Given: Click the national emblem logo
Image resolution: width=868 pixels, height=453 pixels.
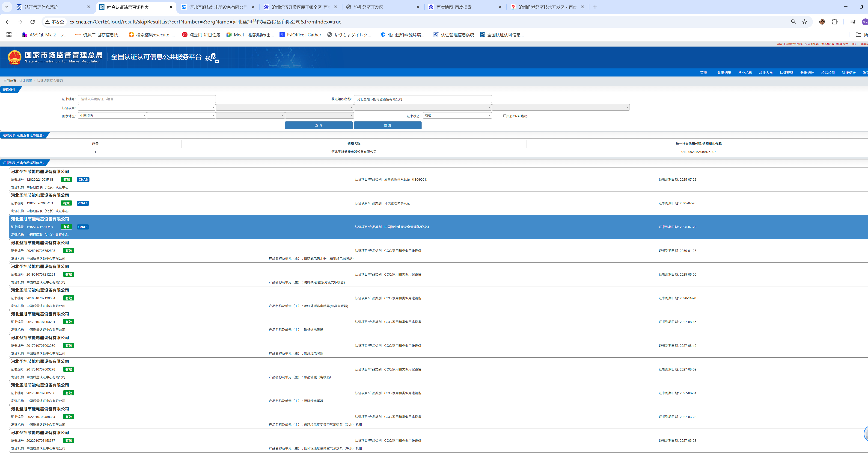Looking at the screenshot, I should pyautogui.click(x=15, y=57).
